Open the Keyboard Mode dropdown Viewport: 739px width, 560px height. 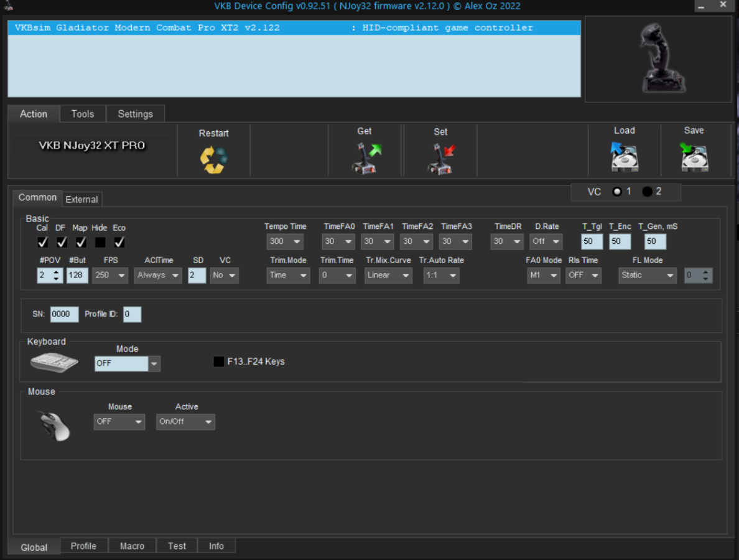(128, 363)
